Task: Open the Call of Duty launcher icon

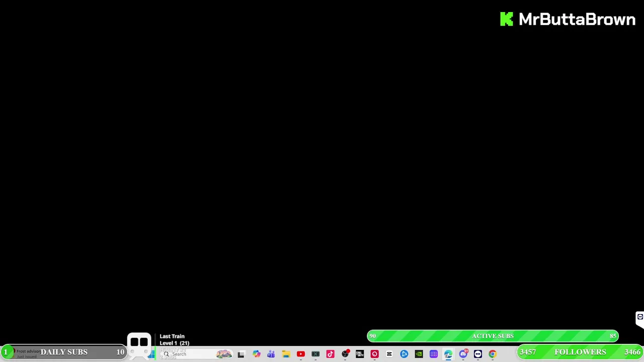Action: pyautogui.click(x=360, y=354)
